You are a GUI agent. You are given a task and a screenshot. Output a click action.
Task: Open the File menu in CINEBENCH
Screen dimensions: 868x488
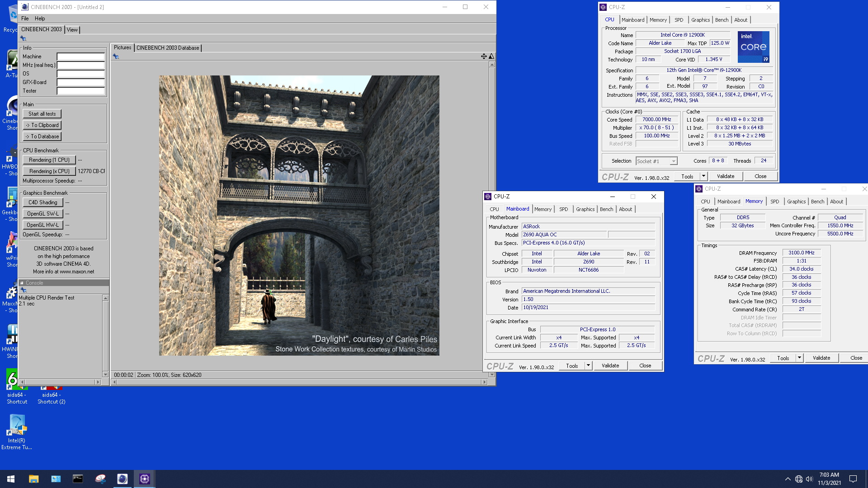coord(25,19)
